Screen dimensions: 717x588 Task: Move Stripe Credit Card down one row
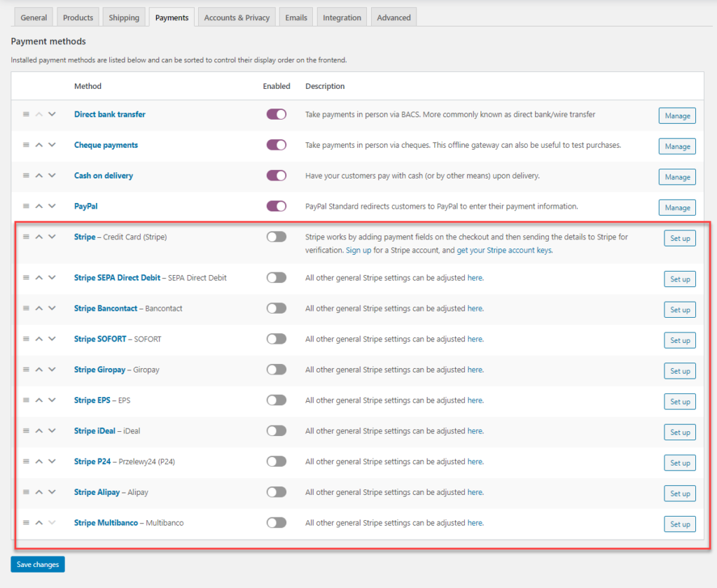(x=52, y=237)
